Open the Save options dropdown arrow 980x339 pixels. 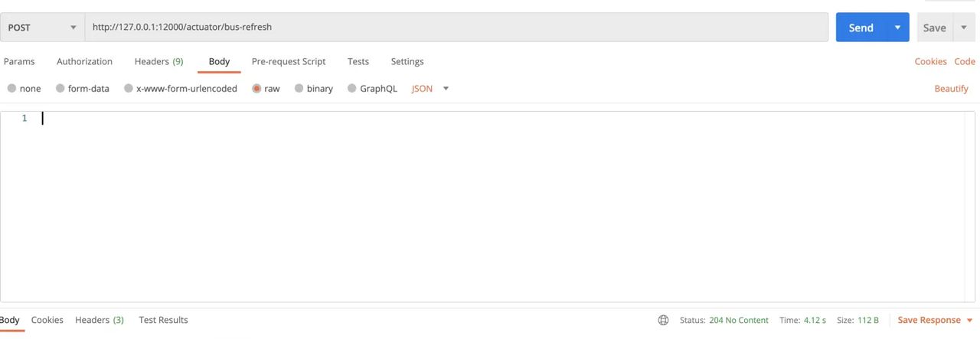(x=963, y=28)
